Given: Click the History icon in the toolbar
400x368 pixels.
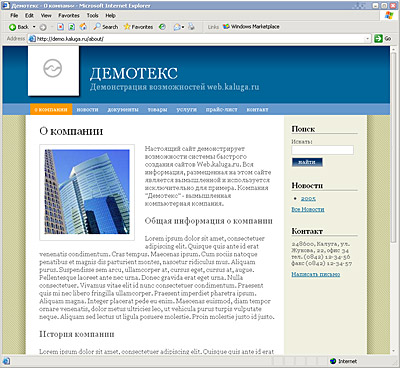Looking at the screenshot, I should pos(162,27).
